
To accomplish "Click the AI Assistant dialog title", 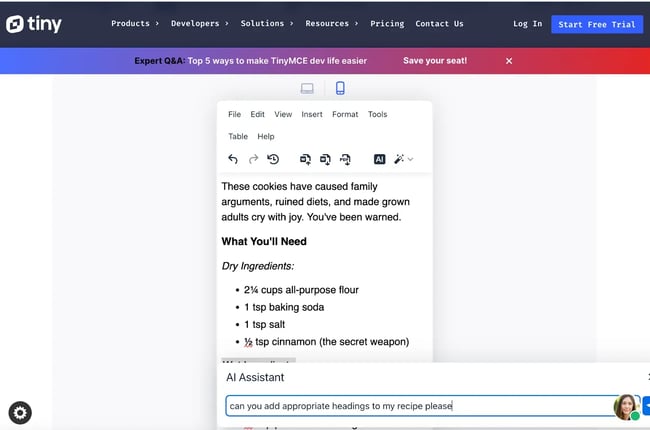I will [255, 377].
